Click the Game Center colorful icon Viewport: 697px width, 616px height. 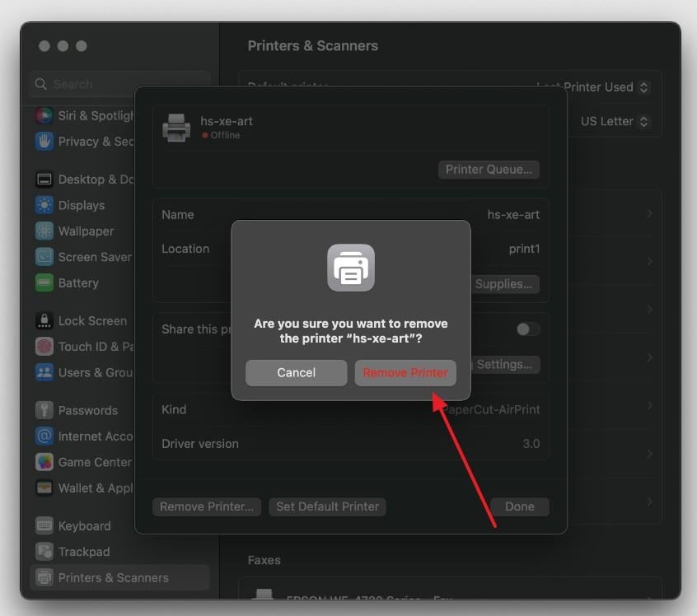click(x=44, y=462)
